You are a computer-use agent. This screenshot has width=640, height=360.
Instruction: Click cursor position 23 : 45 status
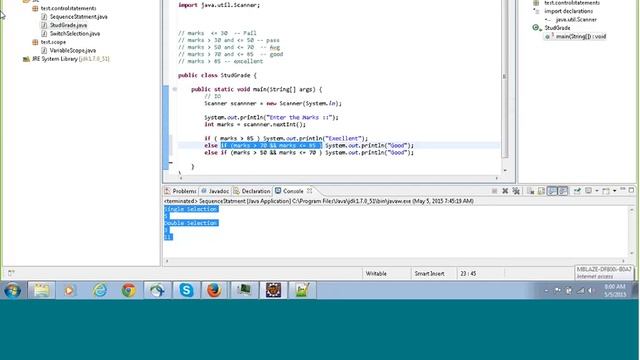coord(468,273)
